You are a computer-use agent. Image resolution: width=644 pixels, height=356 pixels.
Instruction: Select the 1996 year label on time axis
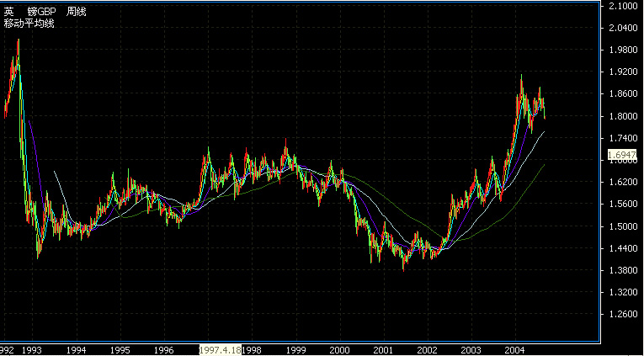click(164, 349)
